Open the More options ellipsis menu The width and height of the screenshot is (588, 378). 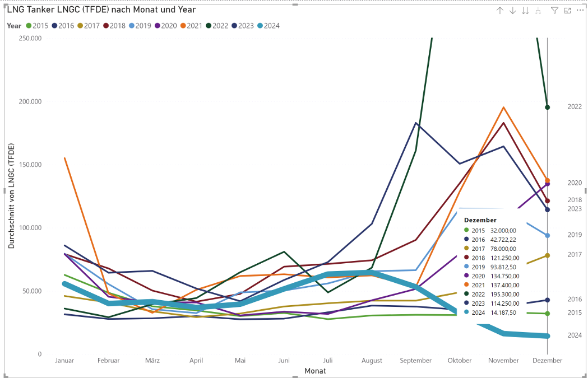tap(580, 11)
